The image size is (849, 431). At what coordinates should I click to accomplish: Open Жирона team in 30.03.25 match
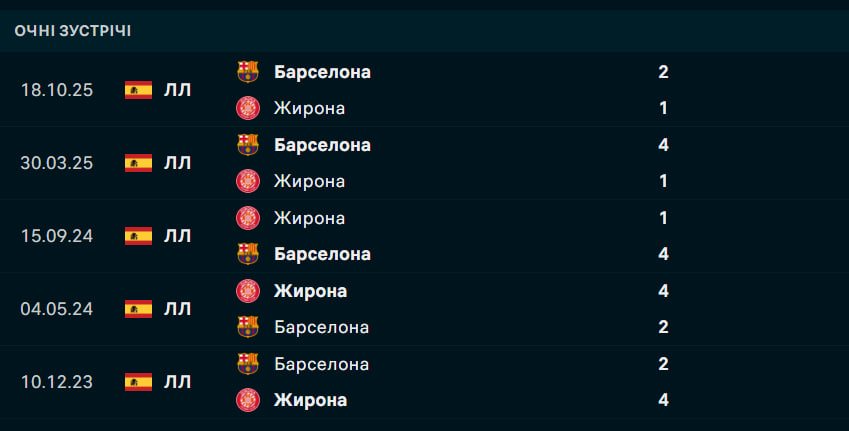pos(309,181)
